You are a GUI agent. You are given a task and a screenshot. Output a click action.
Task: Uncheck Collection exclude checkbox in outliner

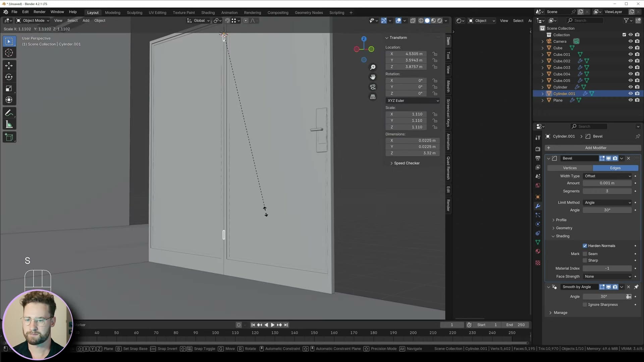tap(624, 35)
